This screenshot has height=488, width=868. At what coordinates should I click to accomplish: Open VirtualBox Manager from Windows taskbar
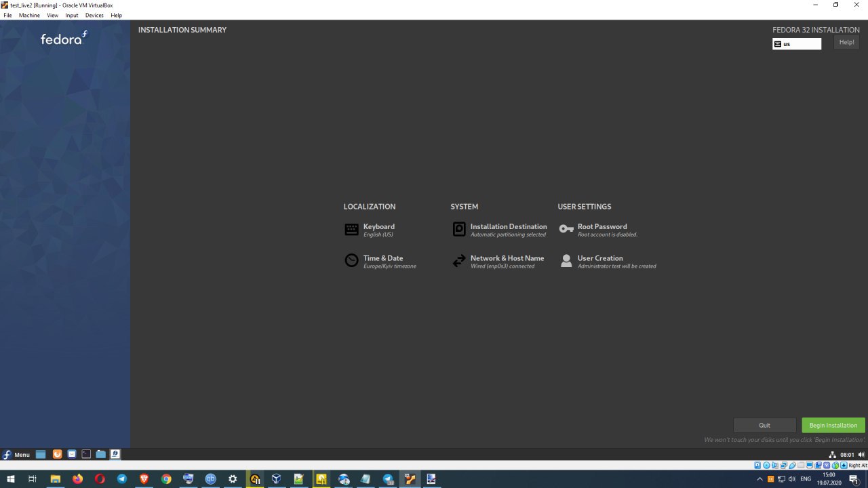pos(277,479)
